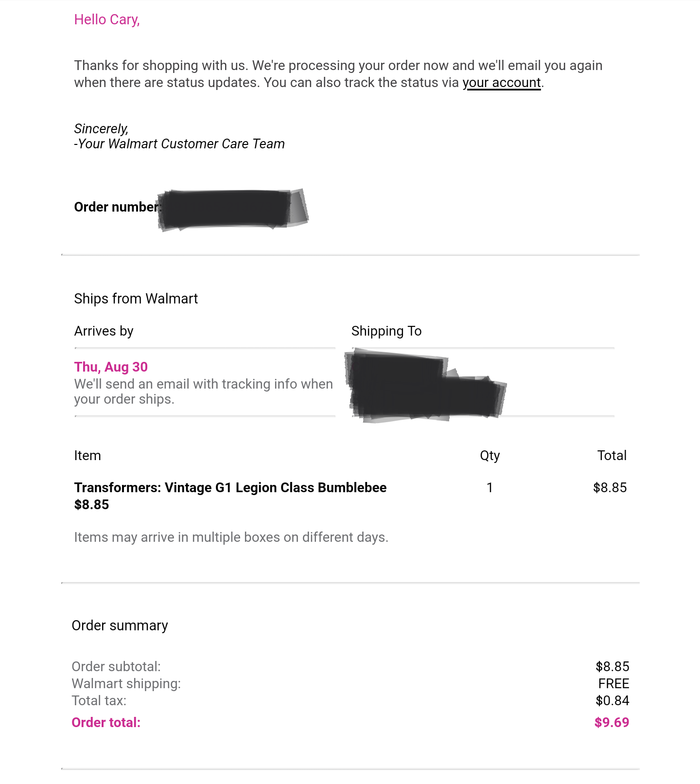Viewport: 700px width, 784px height.
Task: Click the 'Hello Cary,' greeting
Action: (x=107, y=19)
